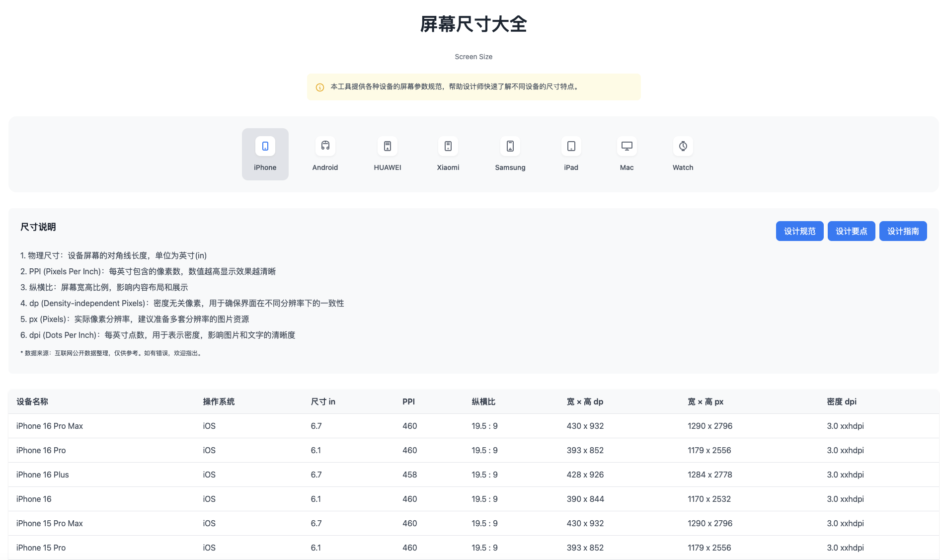The image size is (940, 560).
Task: Switch to the HUAWEI tab label
Action: click(388, 167)
